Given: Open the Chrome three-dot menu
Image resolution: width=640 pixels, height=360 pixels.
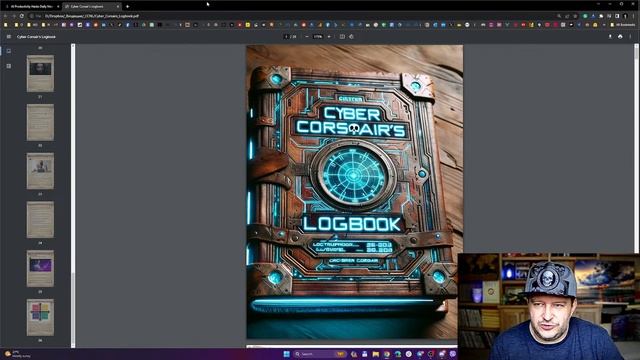Looking at the screenshot, I should (x=633, y=16).
